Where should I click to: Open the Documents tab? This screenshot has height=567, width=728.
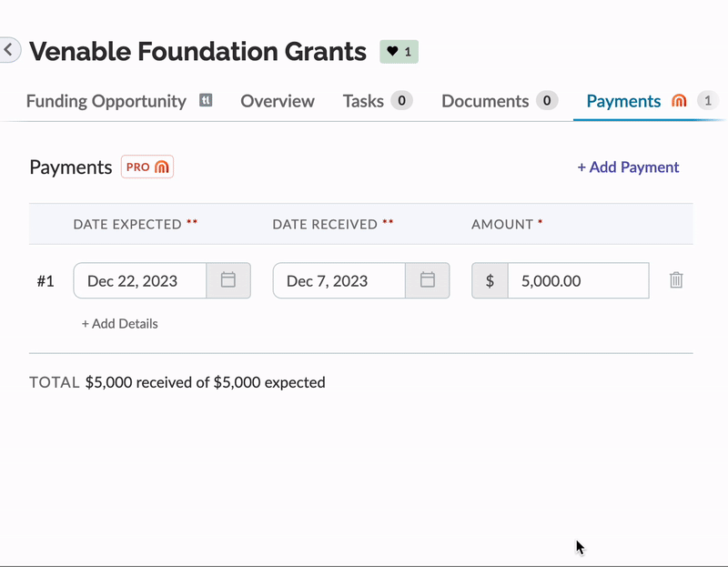pyautogui.click(x=485, y=101)
